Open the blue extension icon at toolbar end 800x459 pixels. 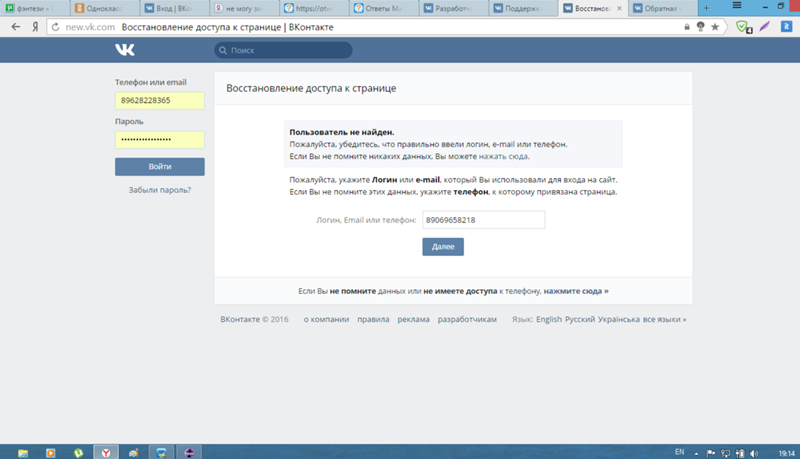pyautogui.click(x=786, y=27)
